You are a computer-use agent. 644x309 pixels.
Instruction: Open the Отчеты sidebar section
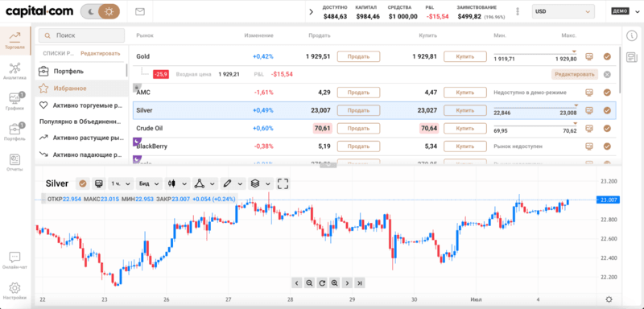click(x=14, y=163)
